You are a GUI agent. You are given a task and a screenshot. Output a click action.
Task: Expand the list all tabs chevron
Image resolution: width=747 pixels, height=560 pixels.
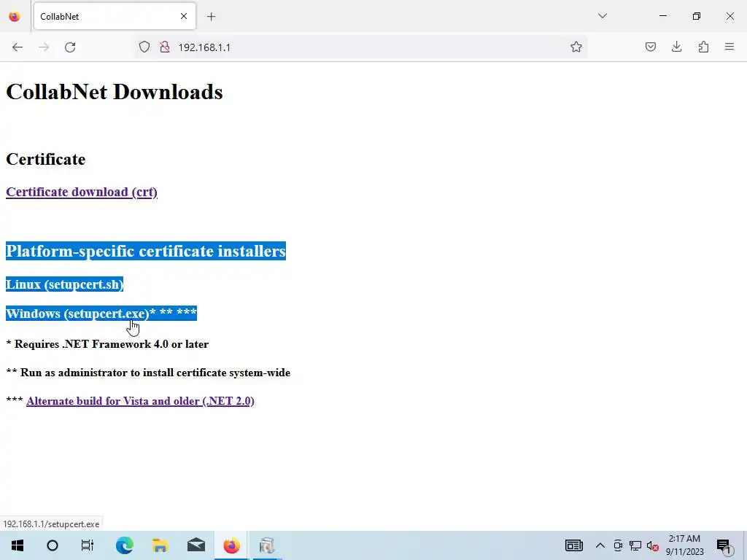(602, 16)
